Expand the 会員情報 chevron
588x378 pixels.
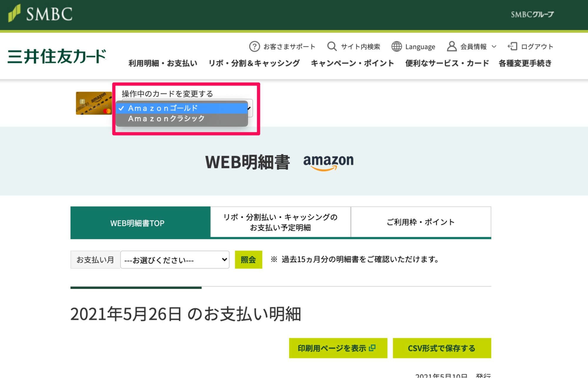(494, 46)
